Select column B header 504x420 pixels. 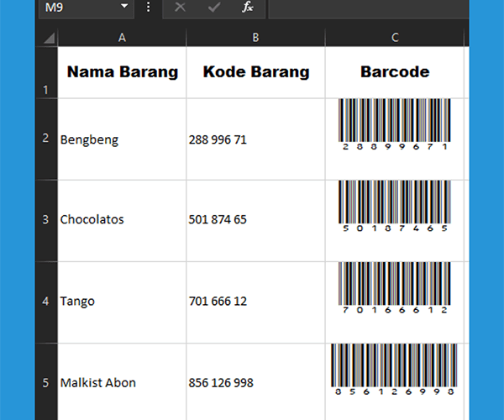(x=255, y=38)
